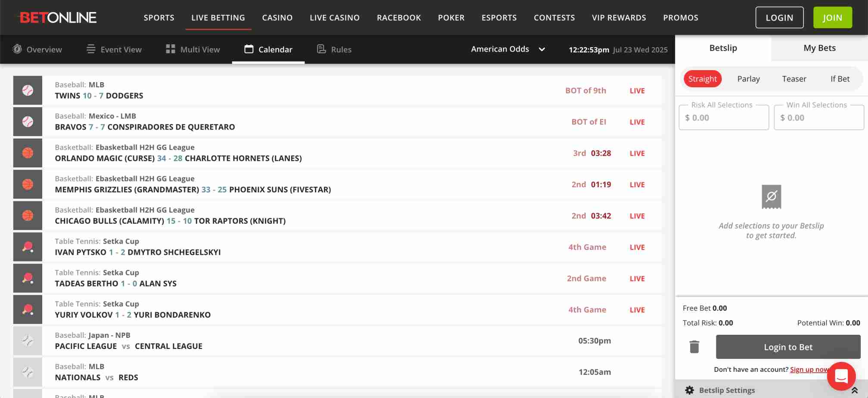Click LIVE label on Twins vs Dodgers row

coord(637,90)
